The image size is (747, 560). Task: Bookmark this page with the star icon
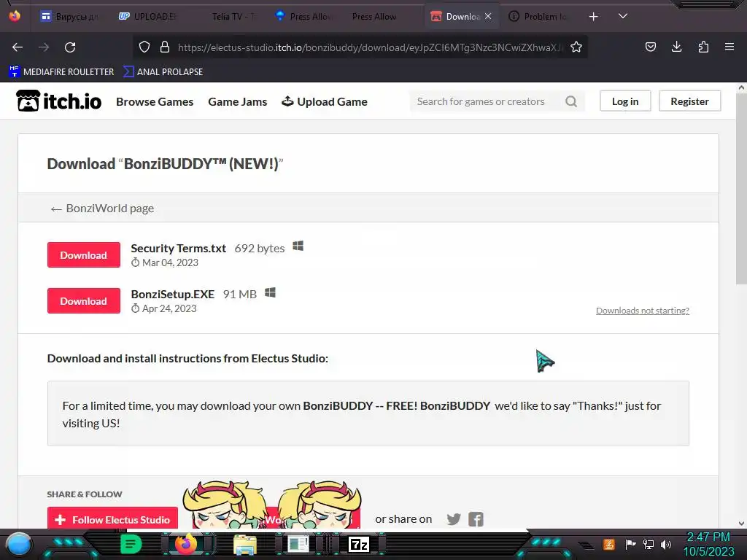pos(576,47)
